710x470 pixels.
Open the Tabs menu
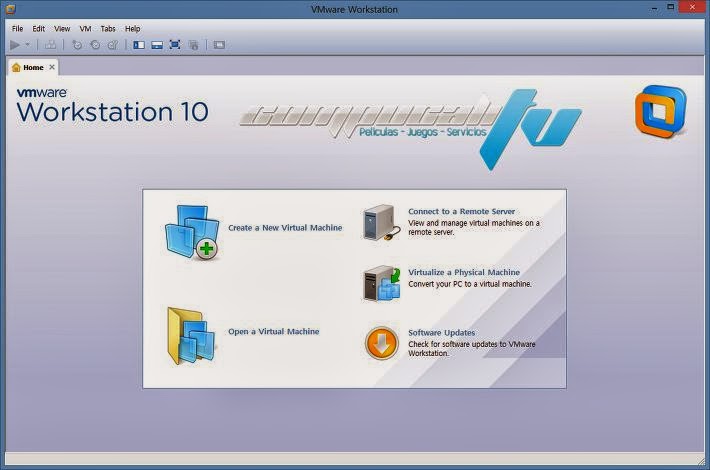pyautogui.click(x=108, y=29)
